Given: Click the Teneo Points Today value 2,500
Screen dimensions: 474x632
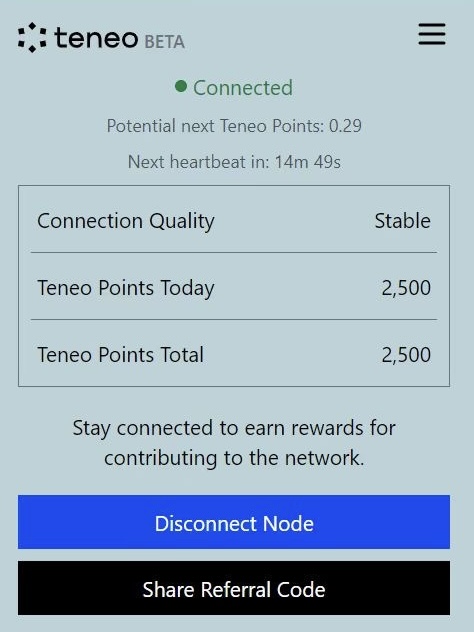Looking at the screenshot, I should coord(406,288).
